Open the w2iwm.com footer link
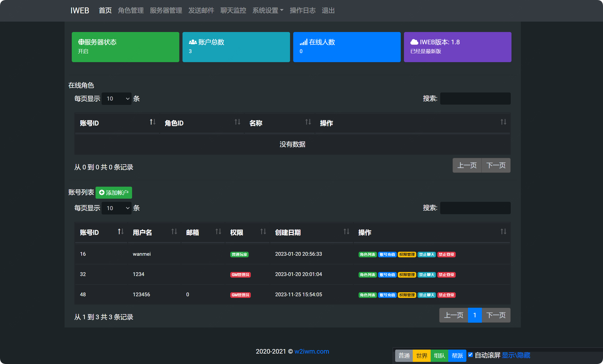This screenshot has height=364, width=603. [x=312, y=351]
